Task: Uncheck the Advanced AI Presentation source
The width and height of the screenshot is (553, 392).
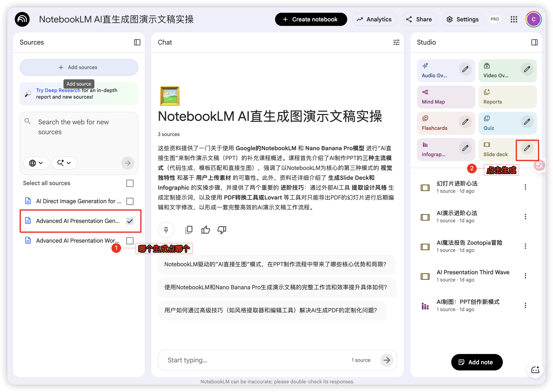Action: pyautogui.click(x=130, y=221)
